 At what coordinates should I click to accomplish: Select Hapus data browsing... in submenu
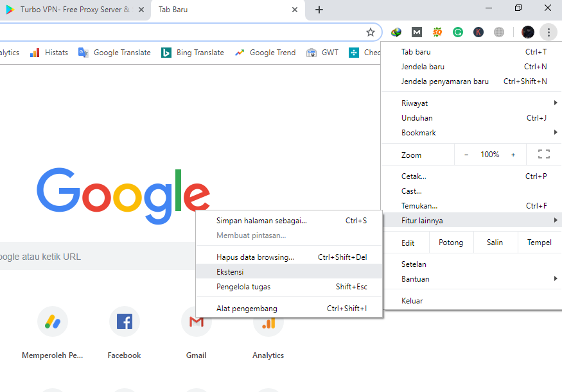point(289,257)
